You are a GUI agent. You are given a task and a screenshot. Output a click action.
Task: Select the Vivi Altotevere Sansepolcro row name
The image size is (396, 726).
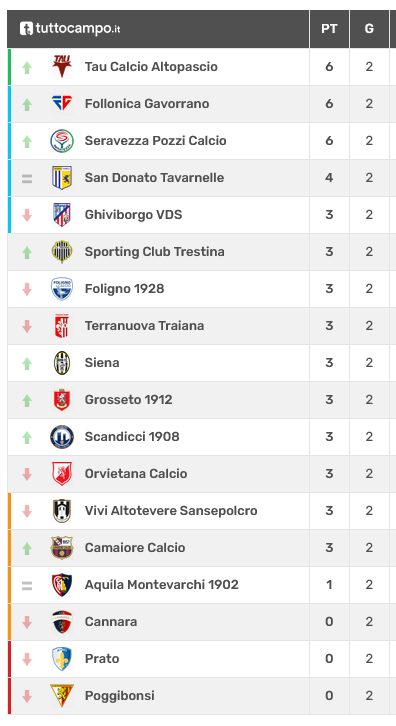coord(171,511)
